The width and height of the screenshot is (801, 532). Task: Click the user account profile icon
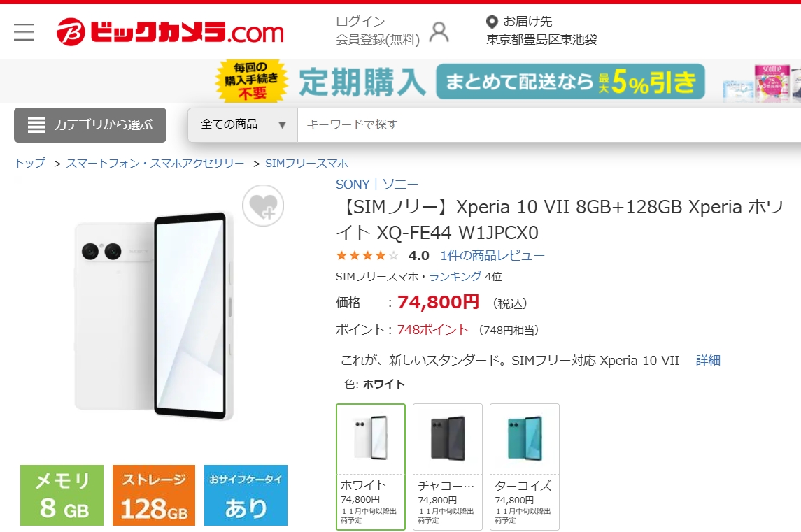439,31
